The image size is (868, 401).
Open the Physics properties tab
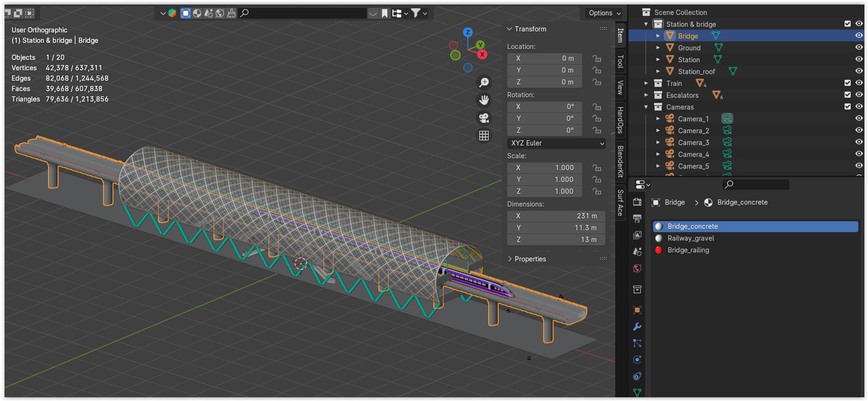click(x=637, y=360)
